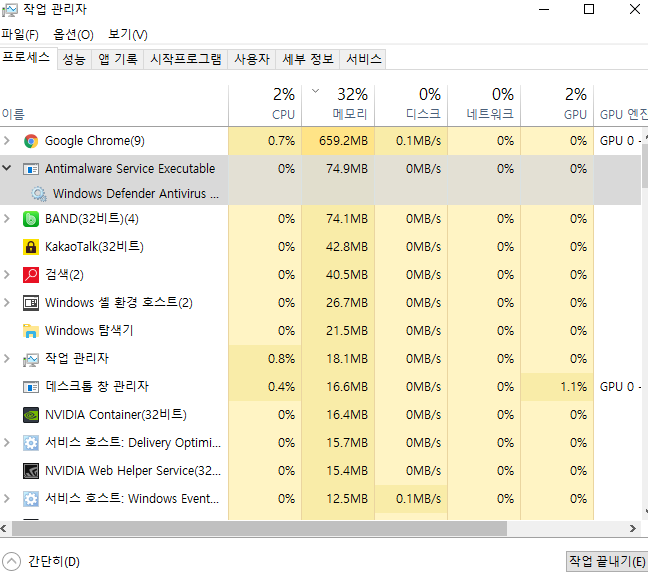Expand Windows 셸 환경 호스트(2) group
Viewport: 648px width, 586px height.
[x=7, y=303]
